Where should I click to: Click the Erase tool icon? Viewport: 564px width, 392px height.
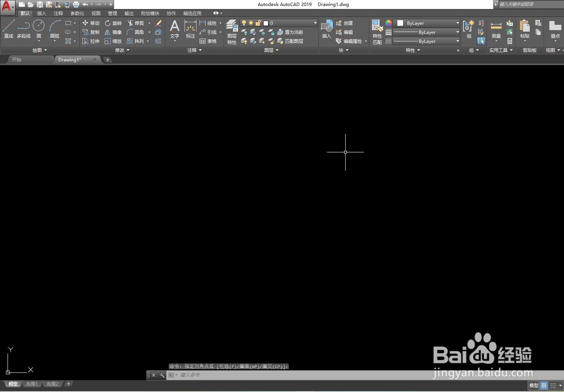tap(158, 23)
